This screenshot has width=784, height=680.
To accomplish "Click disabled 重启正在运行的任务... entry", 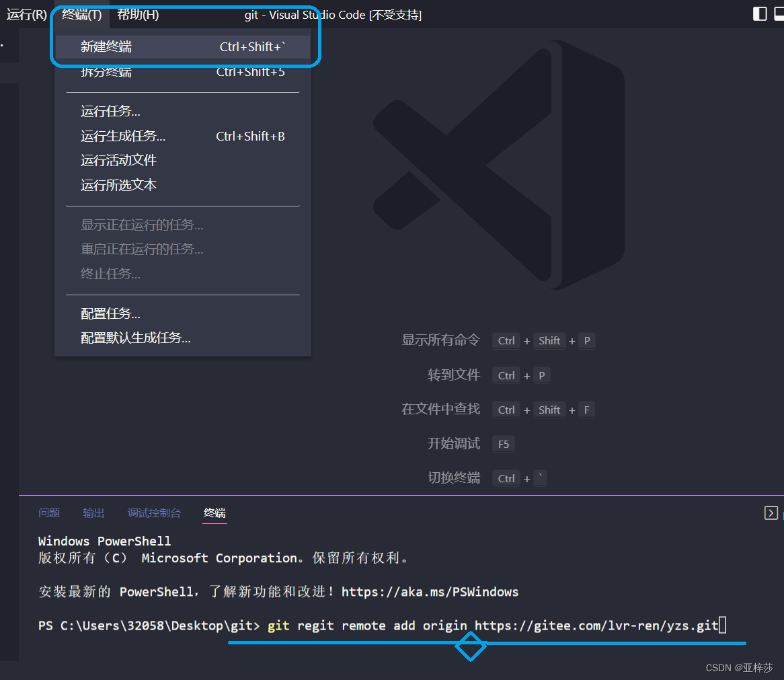I will click(183, 249).
